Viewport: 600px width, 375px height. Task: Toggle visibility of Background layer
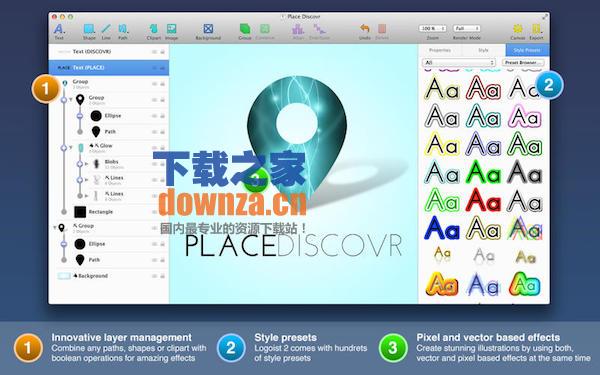point(155,276)
